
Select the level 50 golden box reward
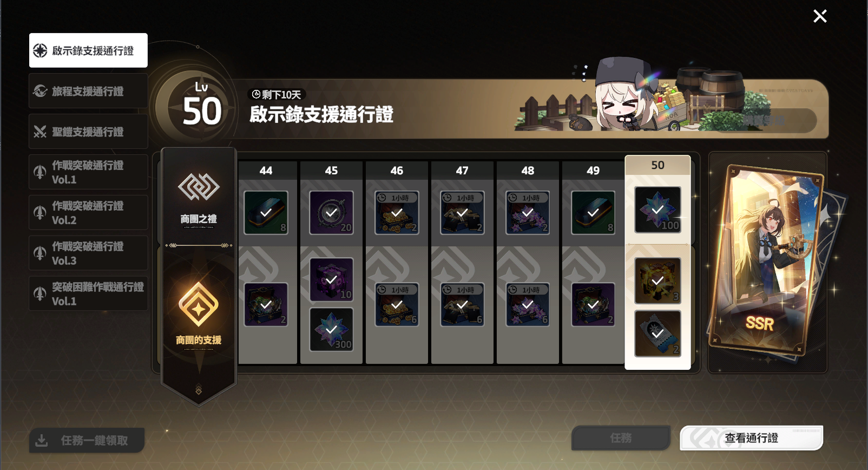657,280
